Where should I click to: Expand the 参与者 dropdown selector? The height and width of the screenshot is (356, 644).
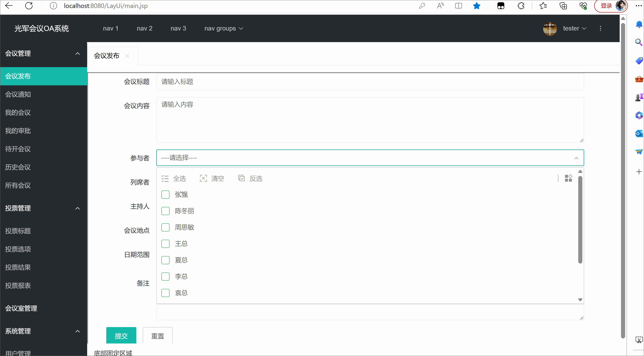[x=369, y=157]
